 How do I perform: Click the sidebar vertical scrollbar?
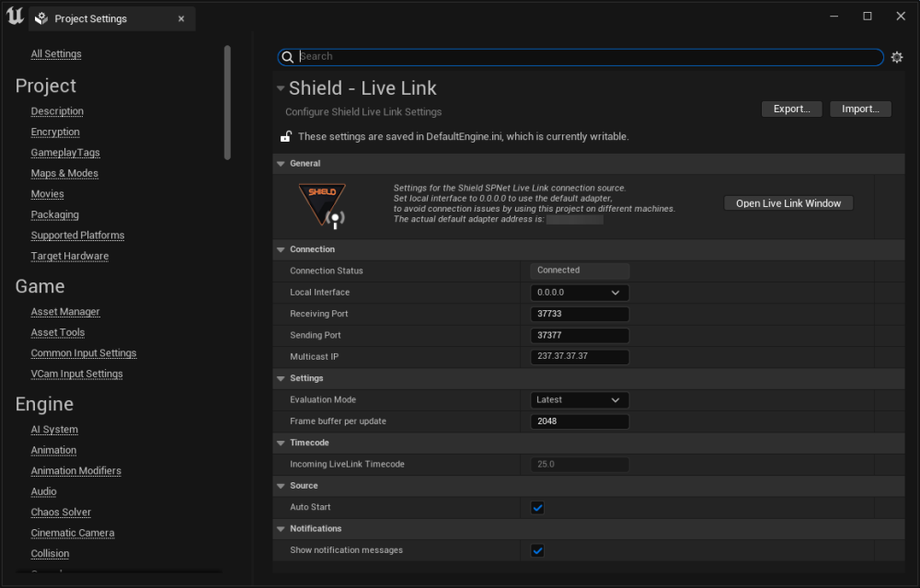click(x=227, y=101)
